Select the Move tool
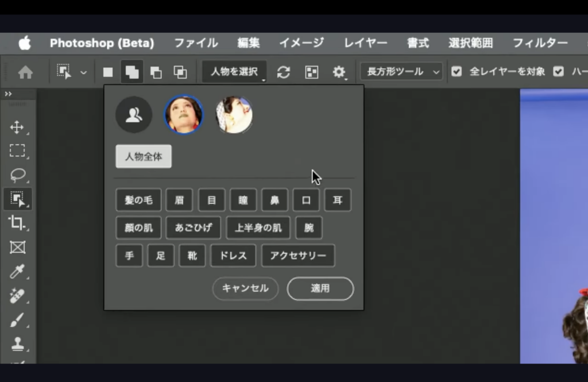Image resolution: width=588 pixels, height=382 pixels. click(x=17, y=127)
